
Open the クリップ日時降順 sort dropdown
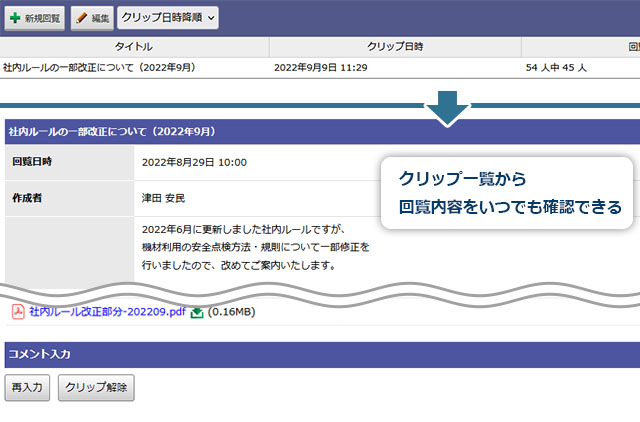pos(168,18)
